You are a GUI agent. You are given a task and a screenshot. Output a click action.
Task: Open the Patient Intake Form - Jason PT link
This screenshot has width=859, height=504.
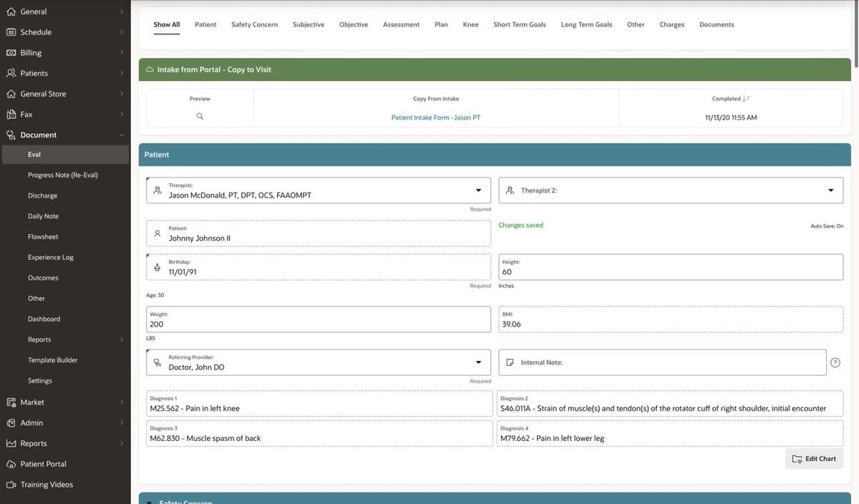(x=436, y=117)
